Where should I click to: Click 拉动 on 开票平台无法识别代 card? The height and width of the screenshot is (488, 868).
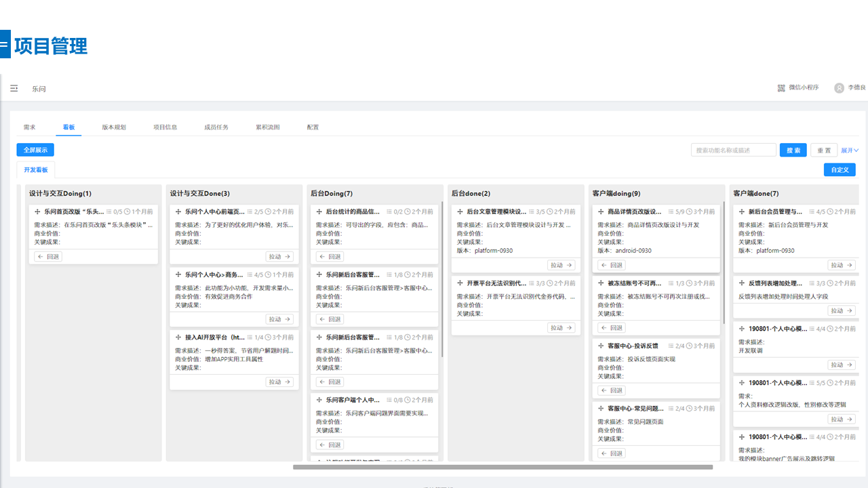[x=561, y=327]
